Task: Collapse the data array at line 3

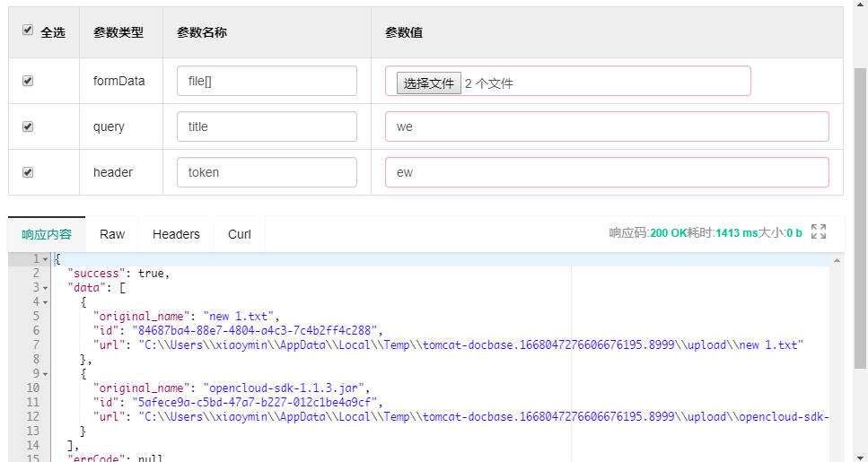Action: [x=46, y=288]
